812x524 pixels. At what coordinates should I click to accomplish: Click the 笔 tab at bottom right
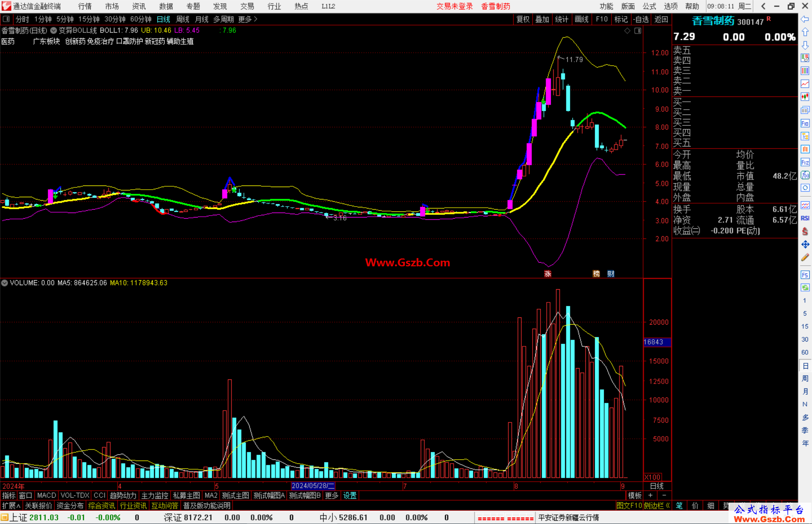[x=679, y=506]
